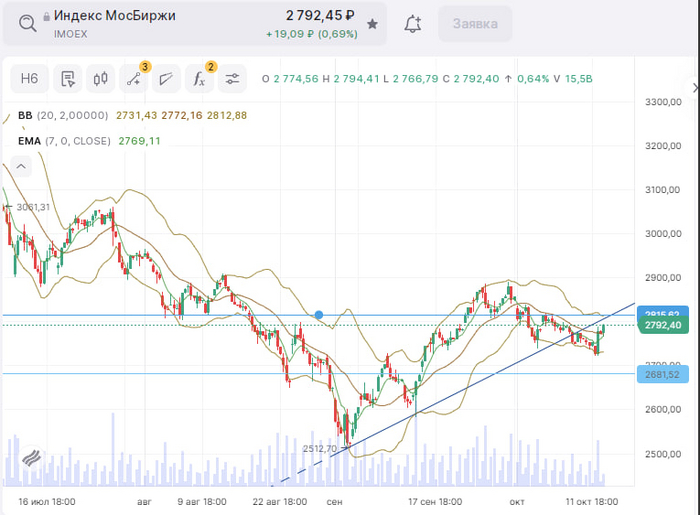The image size is (700, 515).
Task: Open the fx indicators icon with badge 2
Action: (x=199, y=79)
